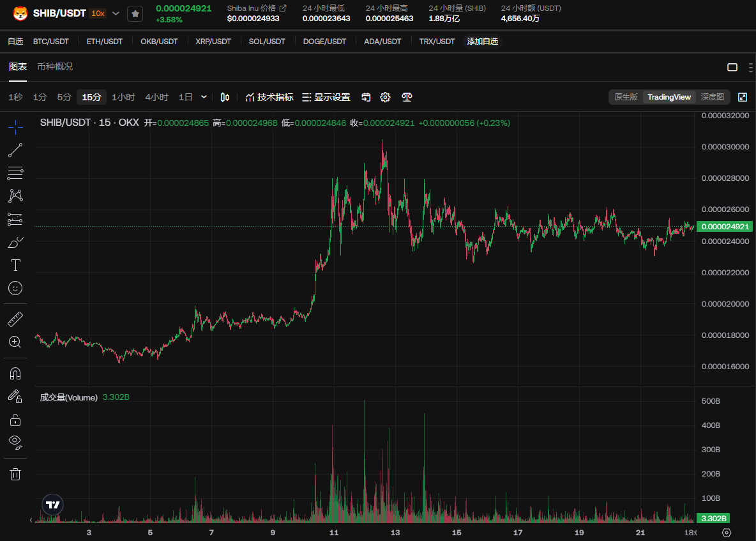Select the brush drawing tool
The height and width of the screenshot is (541, 756).
[x=15, y=243]
